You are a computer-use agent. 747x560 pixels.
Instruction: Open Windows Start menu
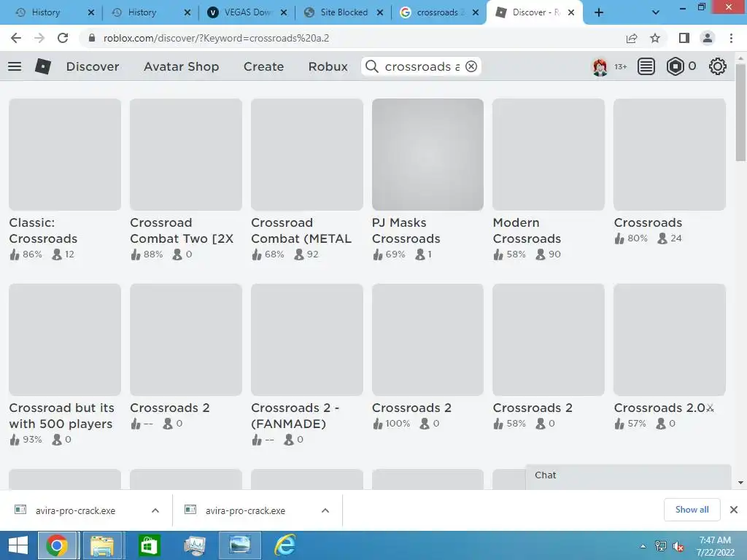18,545
